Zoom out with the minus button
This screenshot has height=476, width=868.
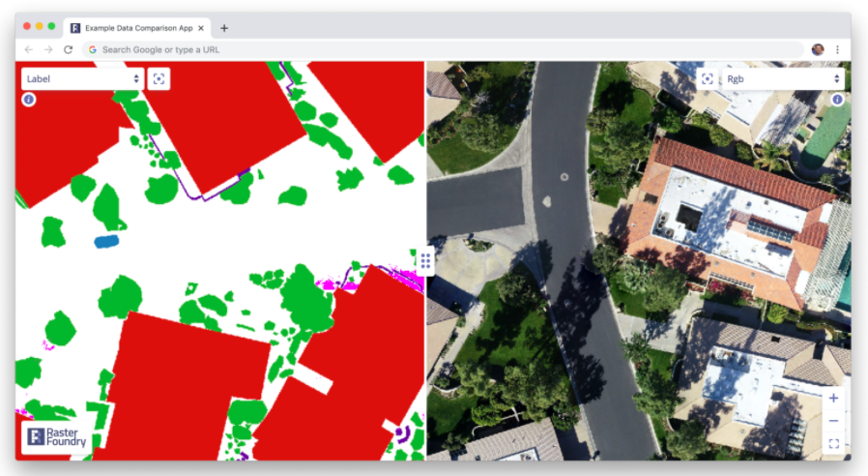click(x=833, y=421)
